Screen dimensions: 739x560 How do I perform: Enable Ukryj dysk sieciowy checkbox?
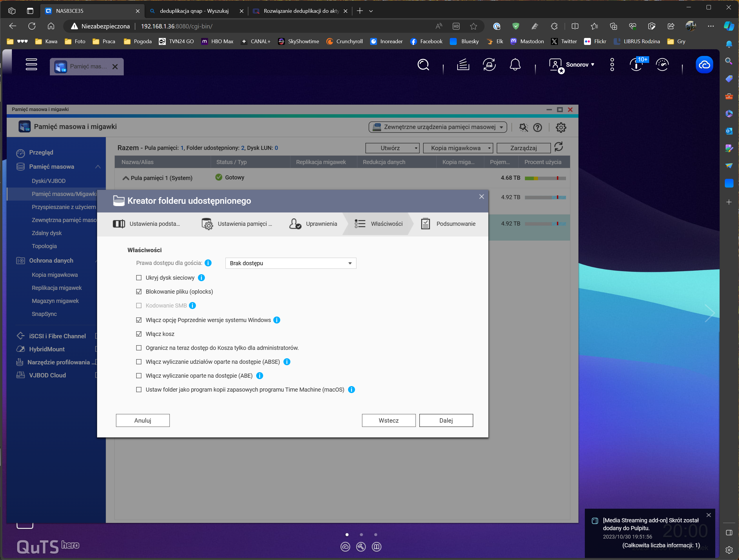(x=139, y=278)
